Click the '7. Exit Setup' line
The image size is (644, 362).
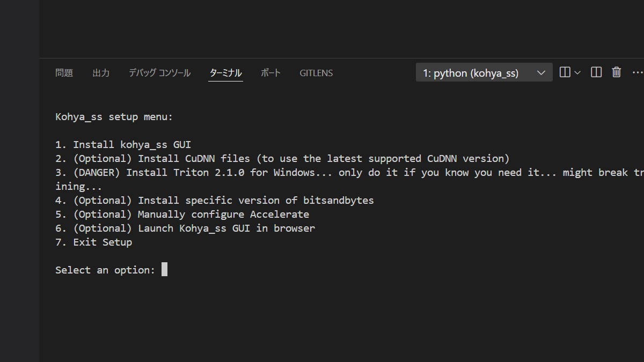click(x=94, y=242)
